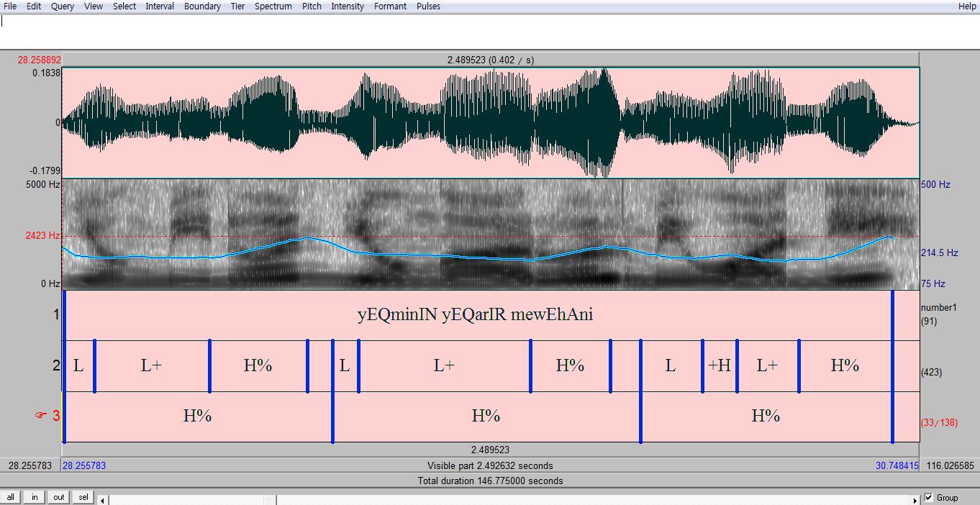The height and width of the screenshot is (505, 980).
Task: Click the pointing hand icon beside tier 3
Action: pos(40,416)
